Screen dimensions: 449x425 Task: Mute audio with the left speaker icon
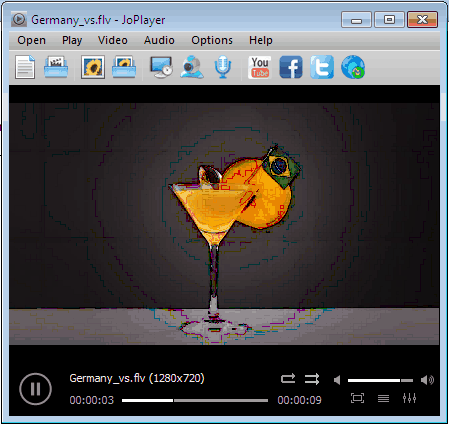pyautogui.click(x=337, y=380)
